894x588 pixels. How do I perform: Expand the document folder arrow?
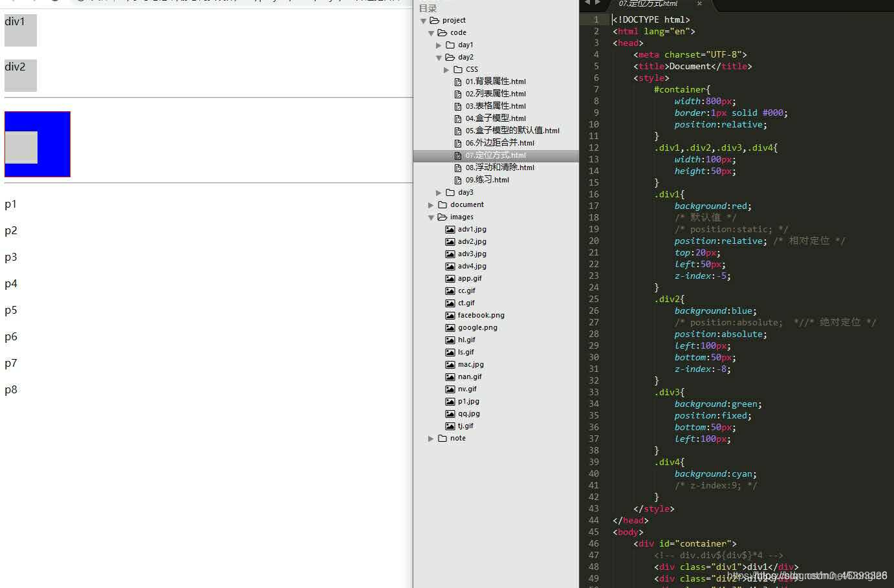(431, 205)
